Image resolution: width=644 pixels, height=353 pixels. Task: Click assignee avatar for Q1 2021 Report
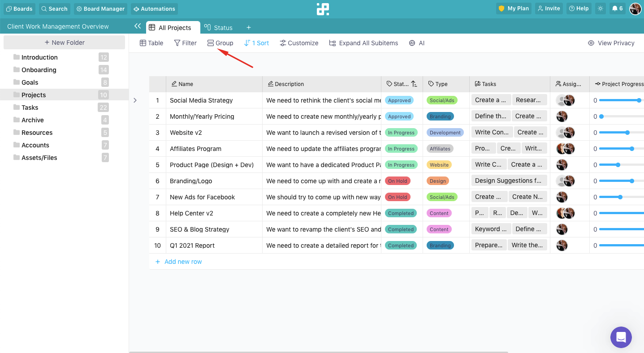pyautogui.click(x=562, y=245)
